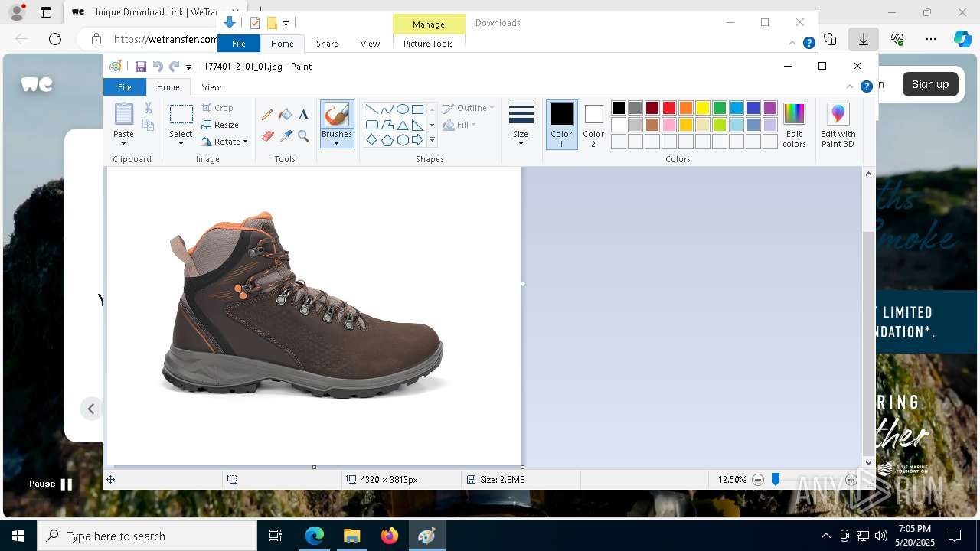Pick the yellow color swatch

(x=703, y=108)
